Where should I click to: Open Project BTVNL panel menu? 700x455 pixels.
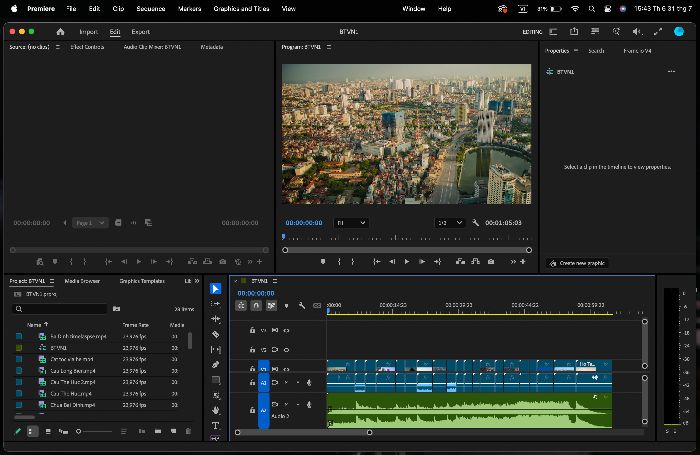pyautogui.click(x=52, y=281)
